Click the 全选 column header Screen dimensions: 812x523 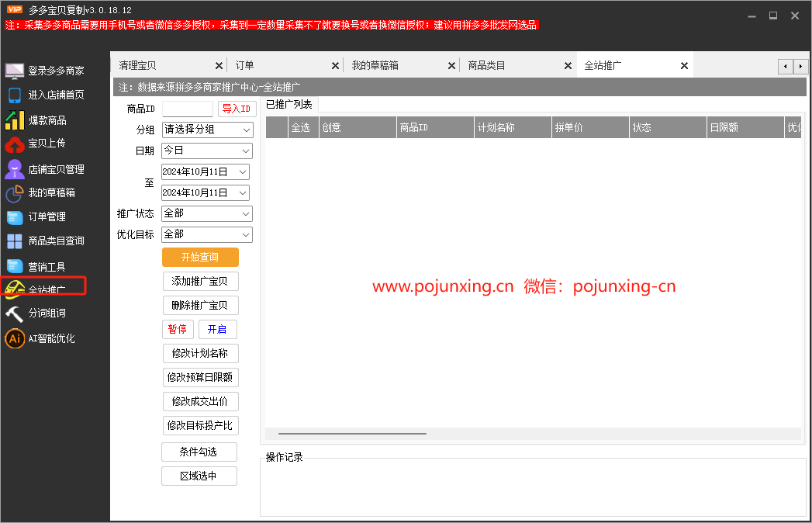(303, 127)
